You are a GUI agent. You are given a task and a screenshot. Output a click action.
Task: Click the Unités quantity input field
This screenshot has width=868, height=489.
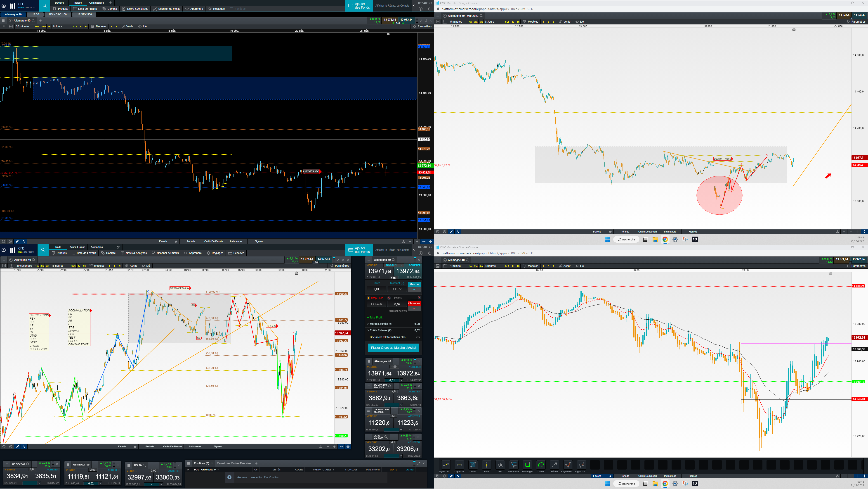[376, 289]
